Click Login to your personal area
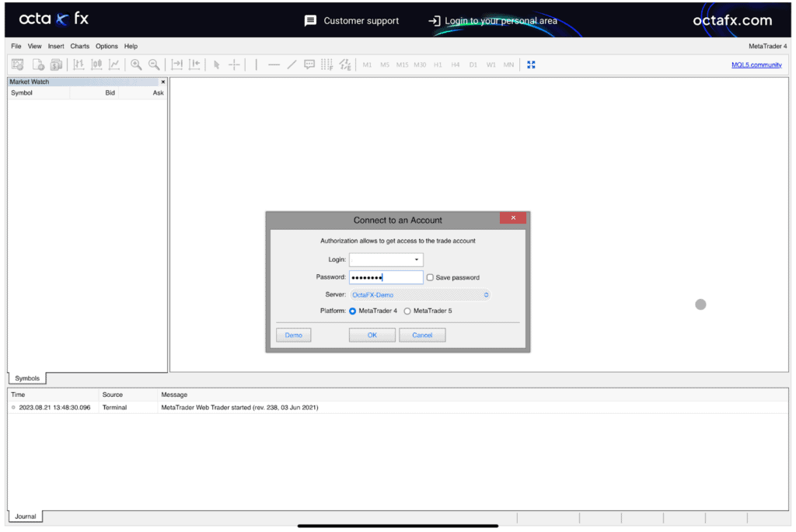This screenshot has height=532, width=796. point(493,21)
